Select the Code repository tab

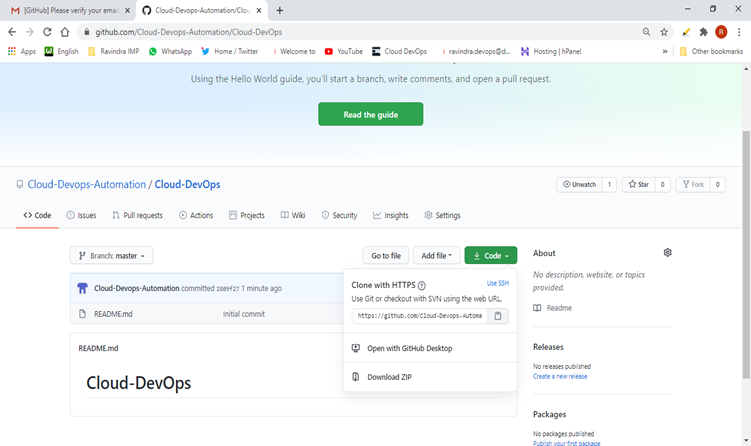[x=37, y=215]
